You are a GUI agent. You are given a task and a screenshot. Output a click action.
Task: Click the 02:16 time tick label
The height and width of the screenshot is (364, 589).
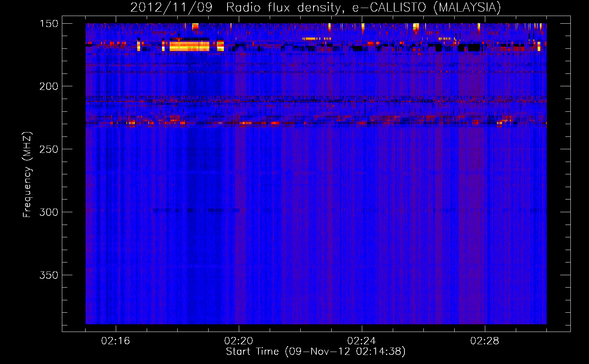116,341
